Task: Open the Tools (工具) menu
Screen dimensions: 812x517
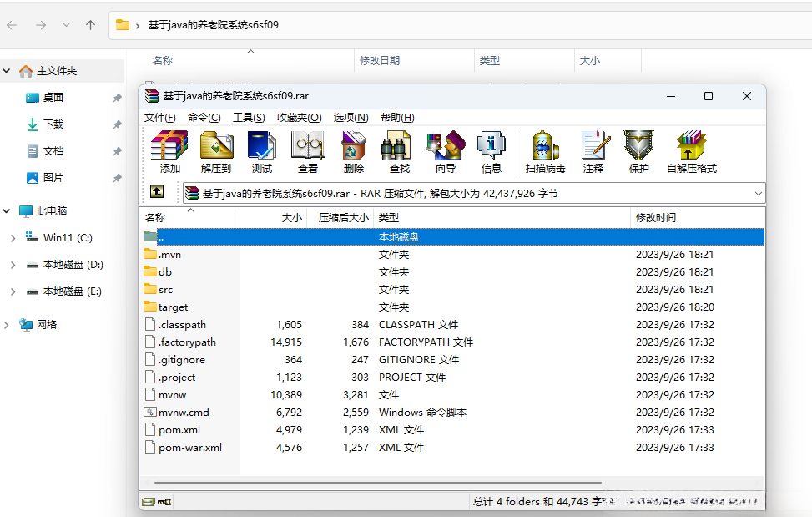Action: pyautogui.click(x=249, y=118)
